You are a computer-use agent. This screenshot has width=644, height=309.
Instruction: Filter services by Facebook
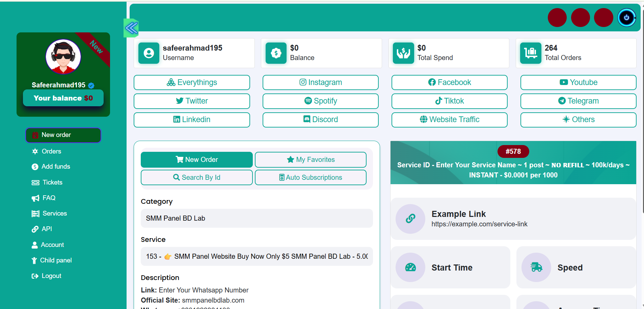click(x=450, y=82)
